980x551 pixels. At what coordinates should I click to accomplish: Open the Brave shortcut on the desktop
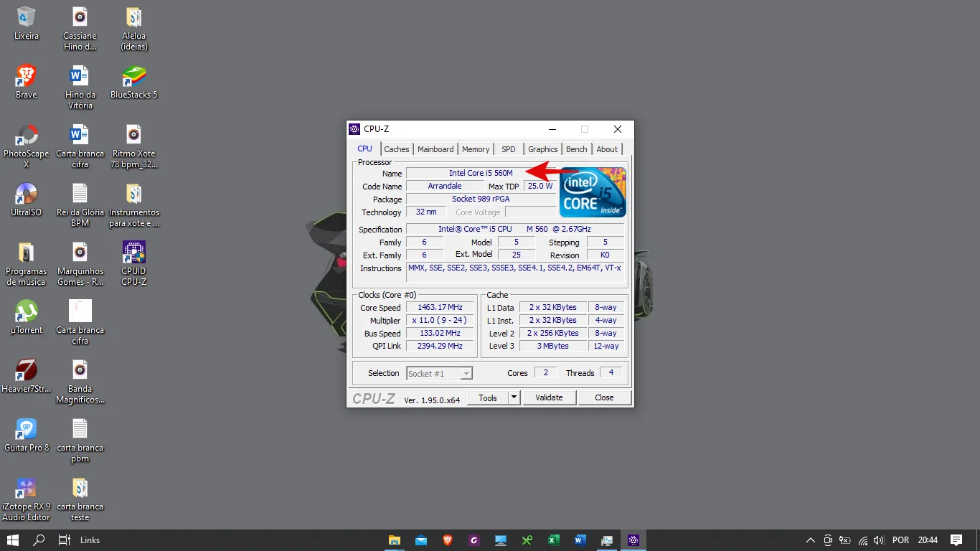pyautogui.click(x=27, y=82)
